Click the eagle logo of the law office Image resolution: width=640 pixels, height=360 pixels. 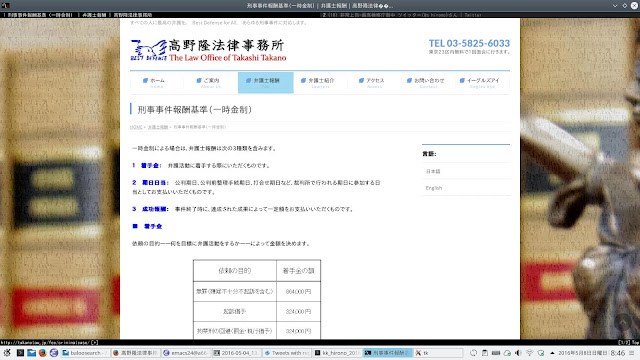149,50
